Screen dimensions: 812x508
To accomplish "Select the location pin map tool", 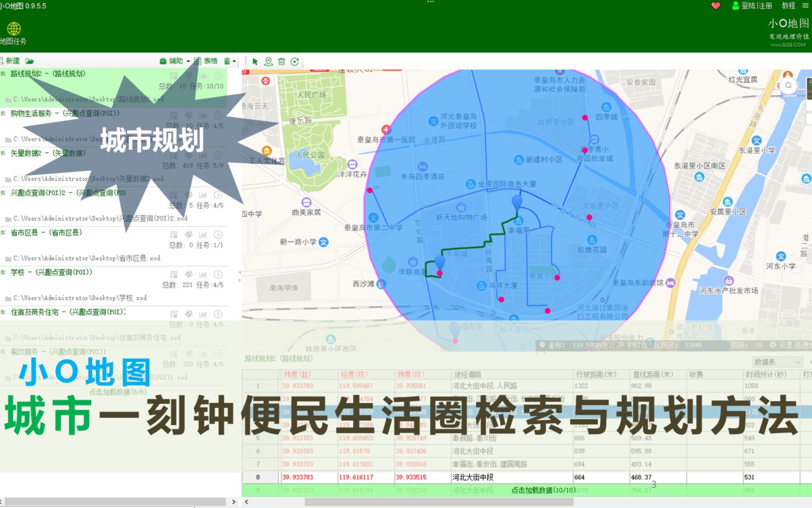I will (x=268, y=61).
